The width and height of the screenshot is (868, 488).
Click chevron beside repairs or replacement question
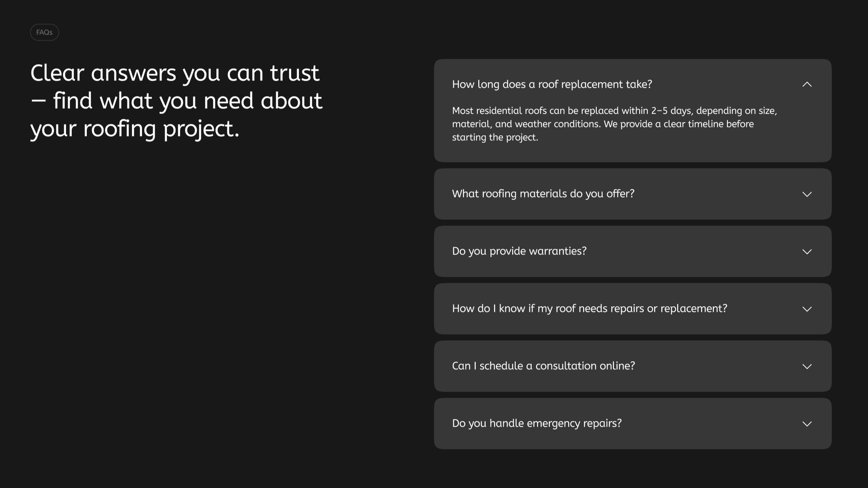point(807,309)
